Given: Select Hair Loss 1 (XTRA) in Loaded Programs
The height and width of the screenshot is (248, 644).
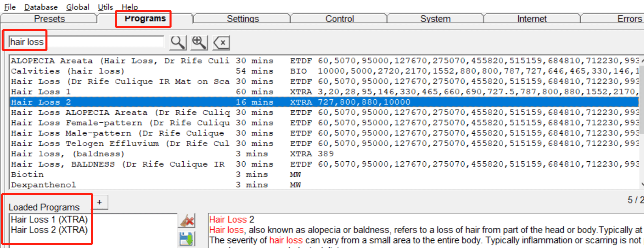Looking at the screenshot, I should (49, 220).
